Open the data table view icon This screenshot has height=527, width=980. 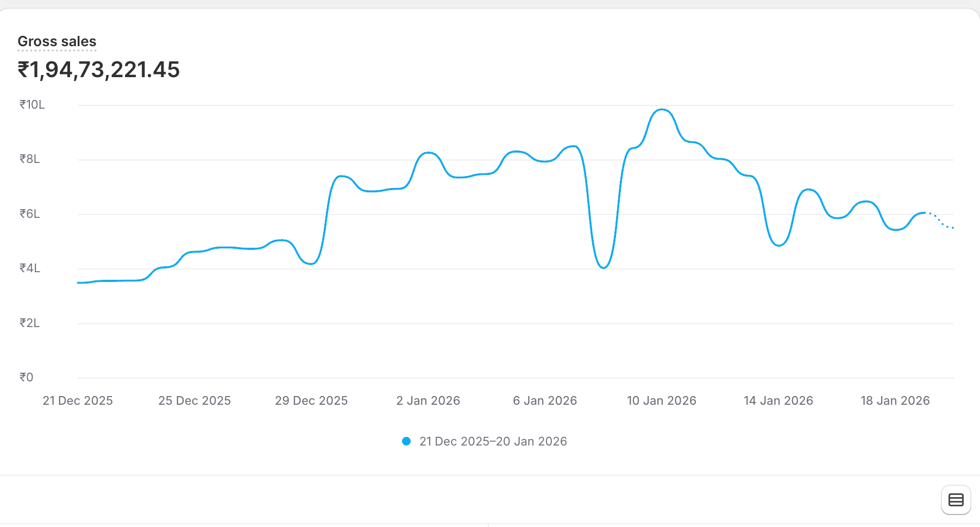956,500
